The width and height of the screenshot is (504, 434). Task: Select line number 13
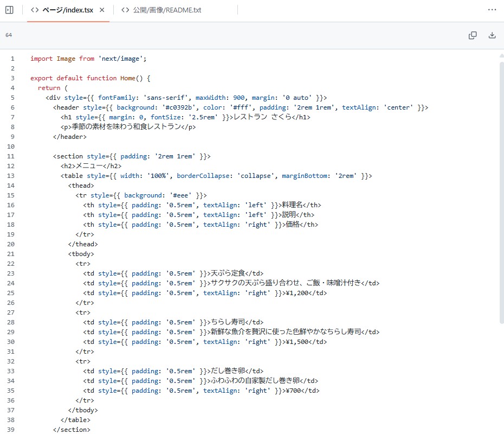click(x=11, y=176)
